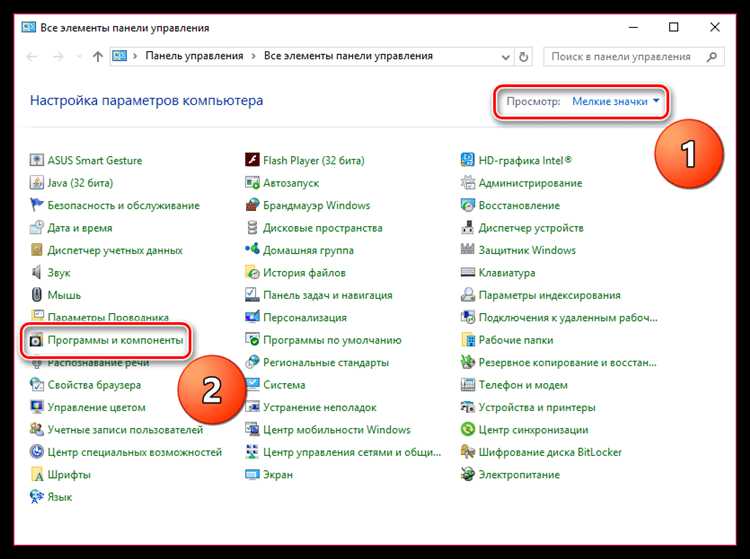Open Учетные записи пользователей link
The image size is (750, 559).
(125, 430)
